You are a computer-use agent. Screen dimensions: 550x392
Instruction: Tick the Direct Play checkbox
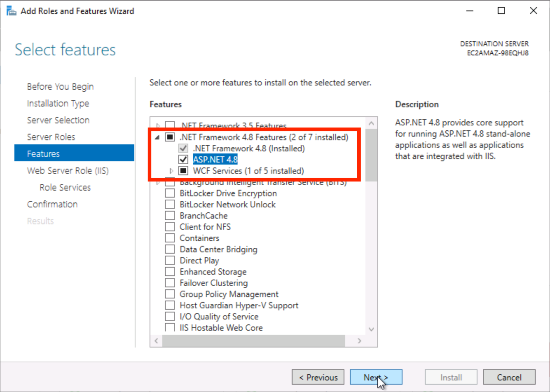point(170,260)
